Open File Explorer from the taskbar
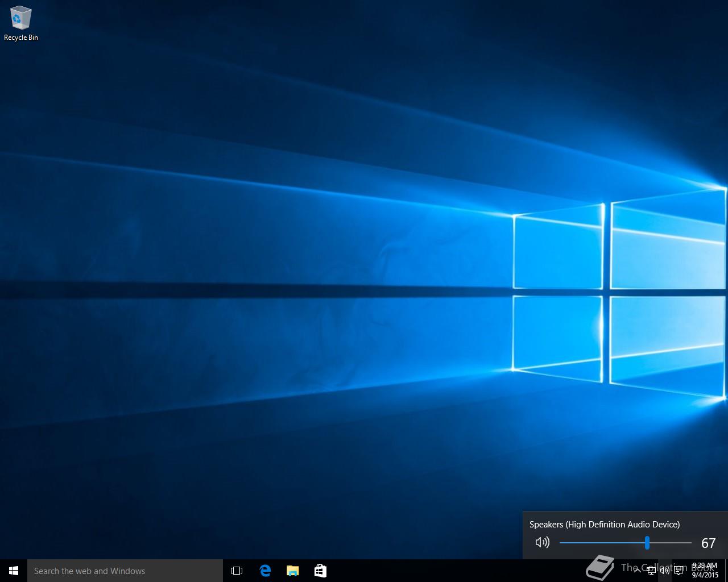The image size is (728, 582). [x=292, y=571]
